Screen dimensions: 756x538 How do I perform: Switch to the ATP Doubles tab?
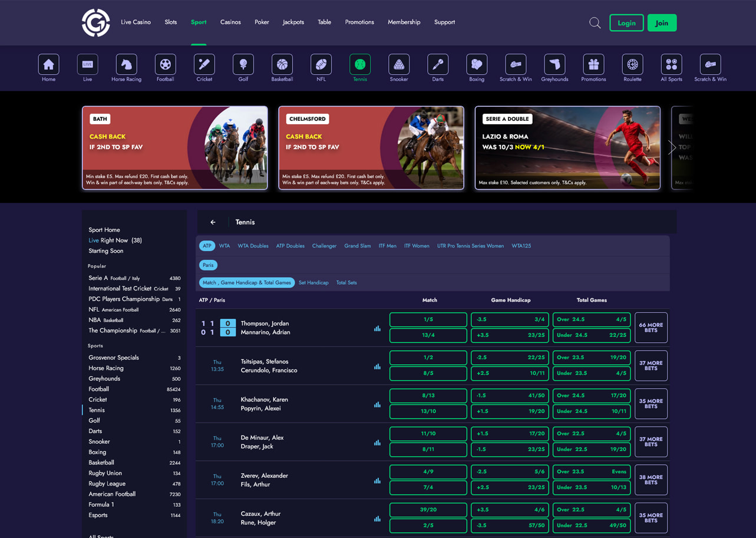(x=290, y=246)
